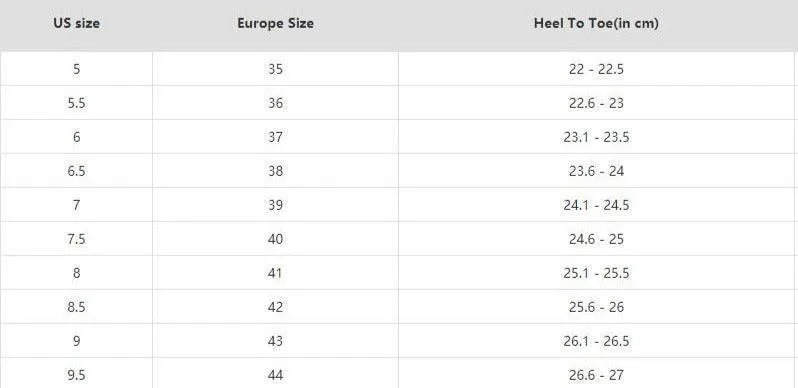Select the 22 - 22.5 measurement cell
The width and height of the screenshot is (798, 388).
(596, 69)
